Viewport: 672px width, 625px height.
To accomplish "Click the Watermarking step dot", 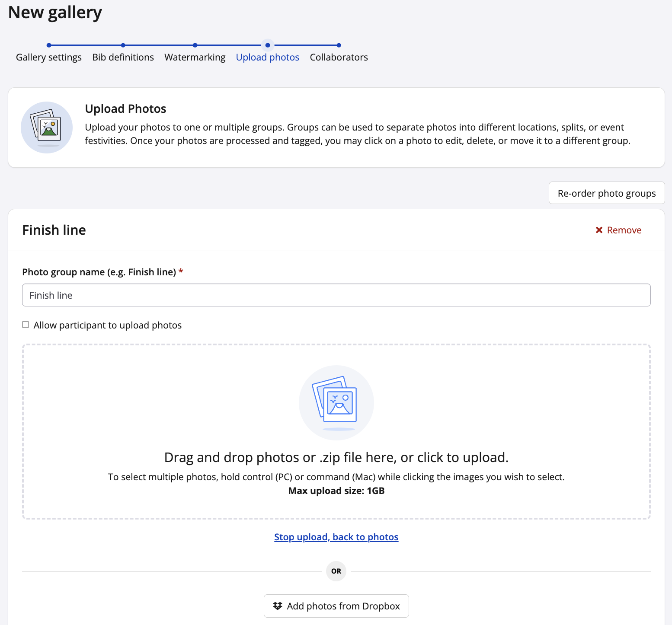I will click(x=195, y=45).
